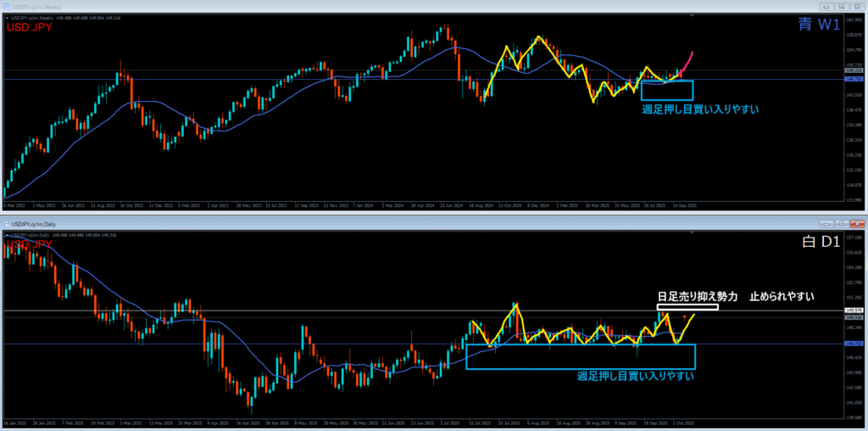Click '7 Jan 2024' on Weekly time axis
The height and width of the screenshot is (431, 868).
click(x=363, y=205)
